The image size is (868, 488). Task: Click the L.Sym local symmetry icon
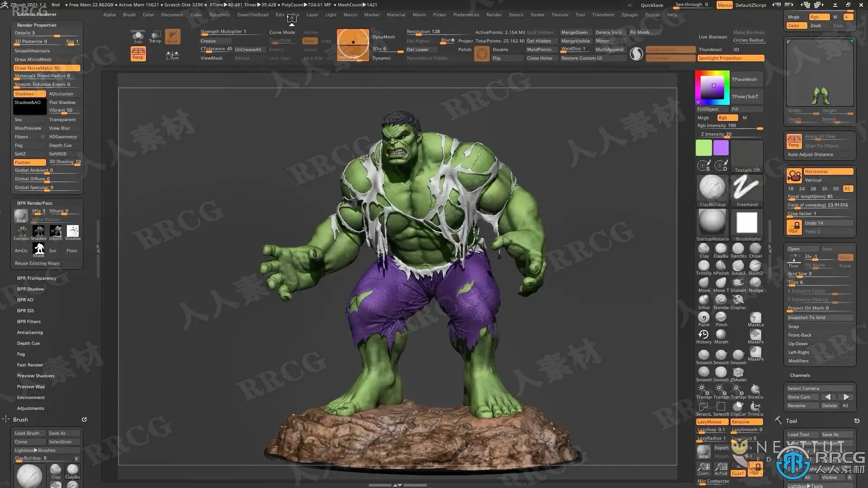point(172,55)
